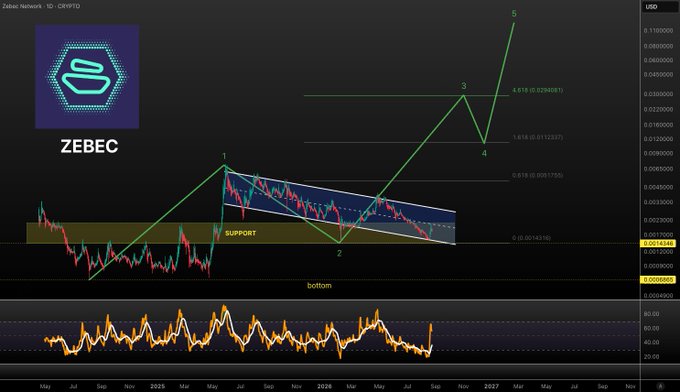Click 40.00 on the oscillator scale

click(651, 343)
